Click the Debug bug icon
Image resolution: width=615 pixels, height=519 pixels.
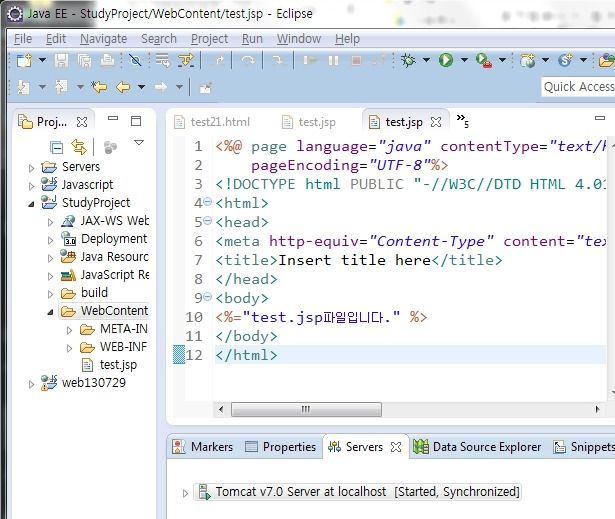[408, 60]
